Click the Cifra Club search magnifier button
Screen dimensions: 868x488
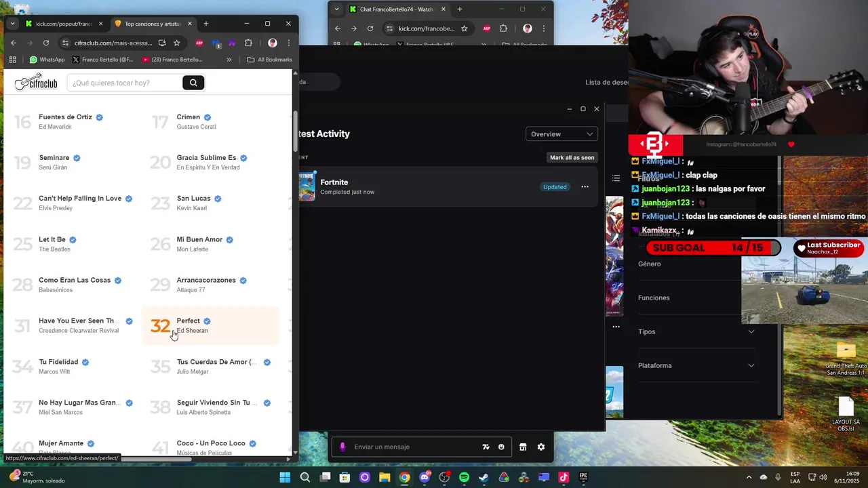193,83
